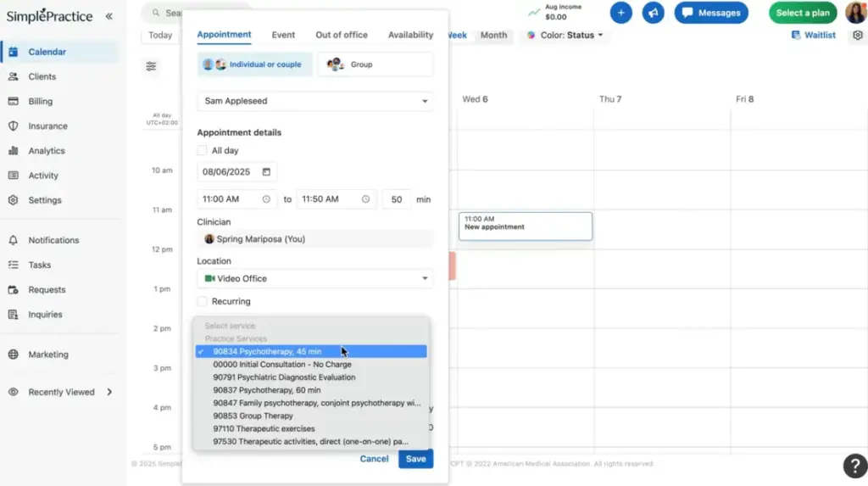
Task: Switch calendar to Week view
Action: [x=458, y=35]
